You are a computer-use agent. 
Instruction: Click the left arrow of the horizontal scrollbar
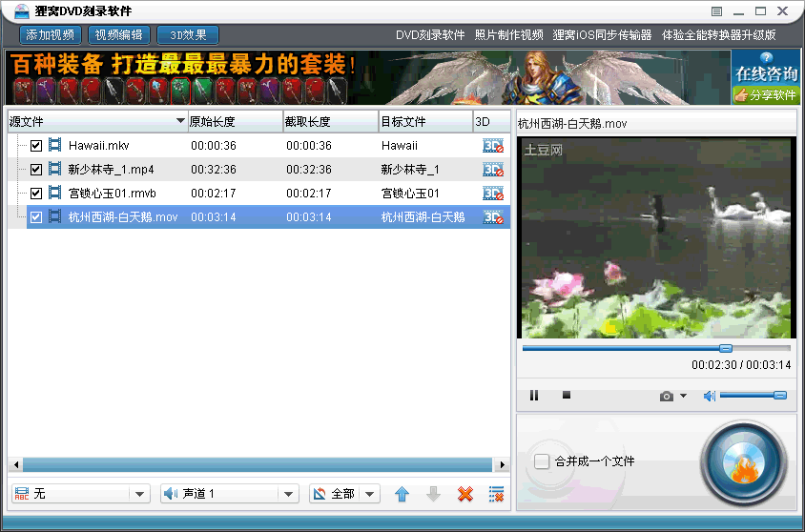[16, 465]
